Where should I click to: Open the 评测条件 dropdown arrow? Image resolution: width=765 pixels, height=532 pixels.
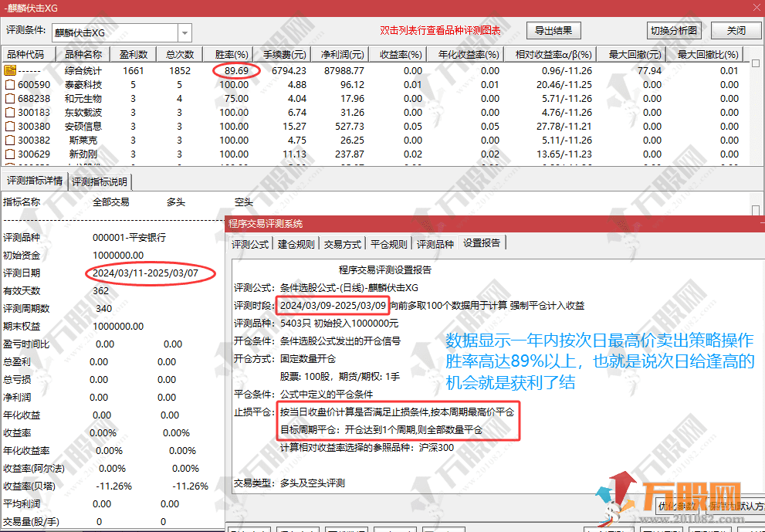click(184, 32)
